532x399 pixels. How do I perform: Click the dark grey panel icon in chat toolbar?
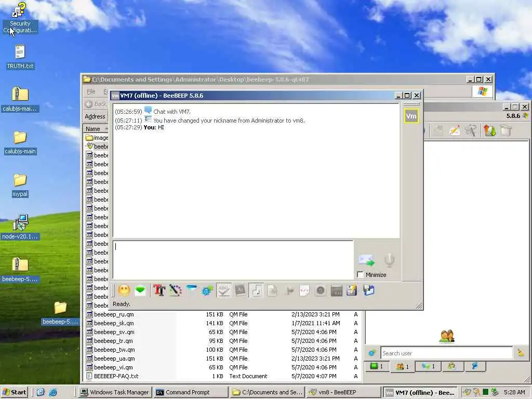tap(336, 290)
